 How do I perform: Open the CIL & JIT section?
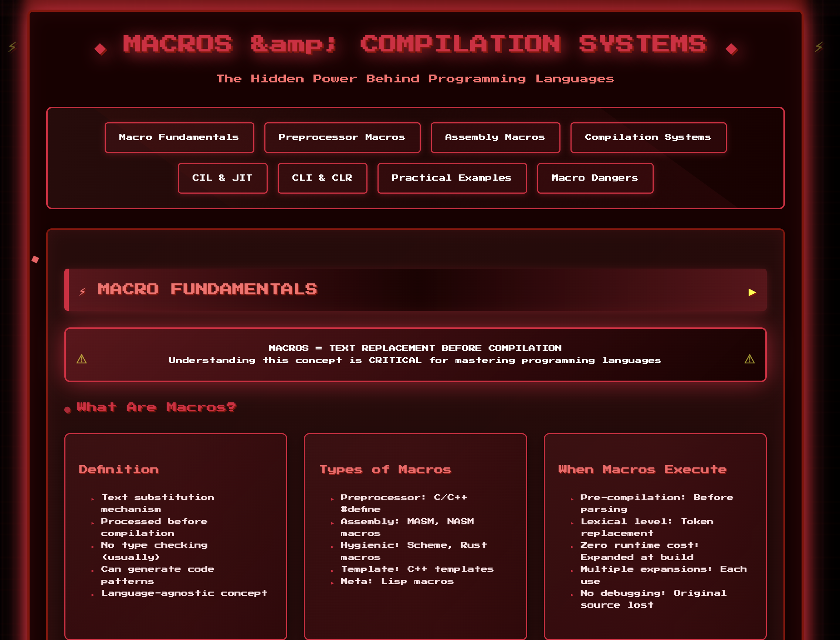(x=223, y=178)
